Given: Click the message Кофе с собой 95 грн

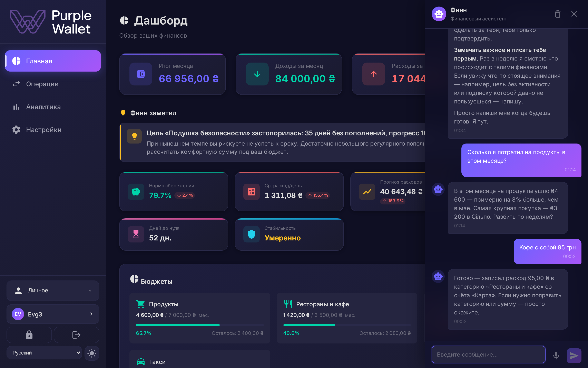Looking at the screenshot, I should point(547,251).
